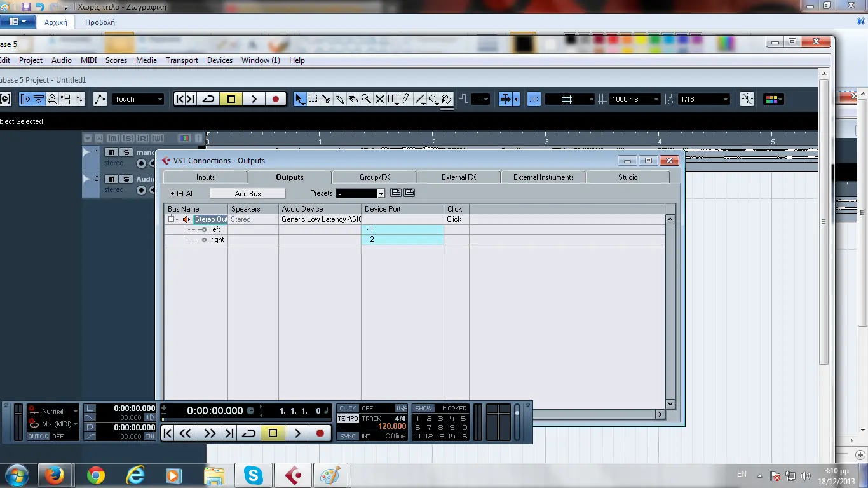Toggle Snap to Zero Crossing

tap(747, 99)
